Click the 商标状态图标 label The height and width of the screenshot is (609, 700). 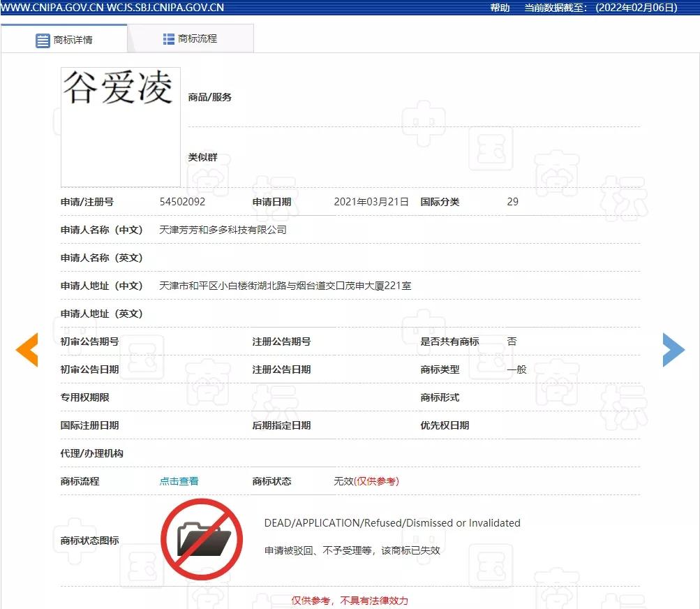coord(90,540)
